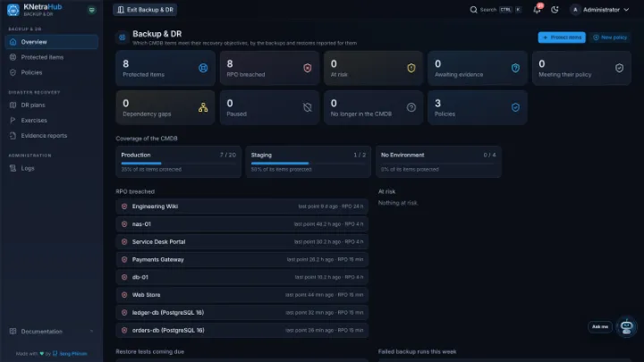Viewport: 644px width, 362px height.
Task: Click the Production coverage progress bar
Action: [x=178, y=164]
